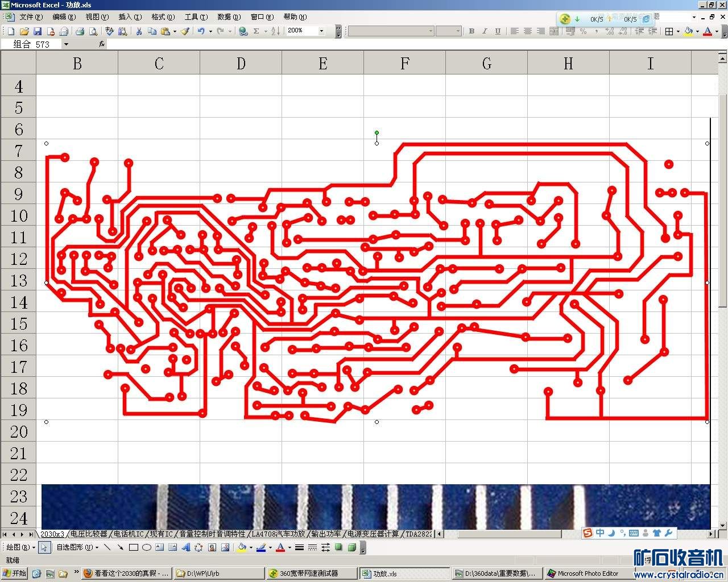Screen dimensions: 728x582
Task: Toggle merge and center
Action: point(554,31)
